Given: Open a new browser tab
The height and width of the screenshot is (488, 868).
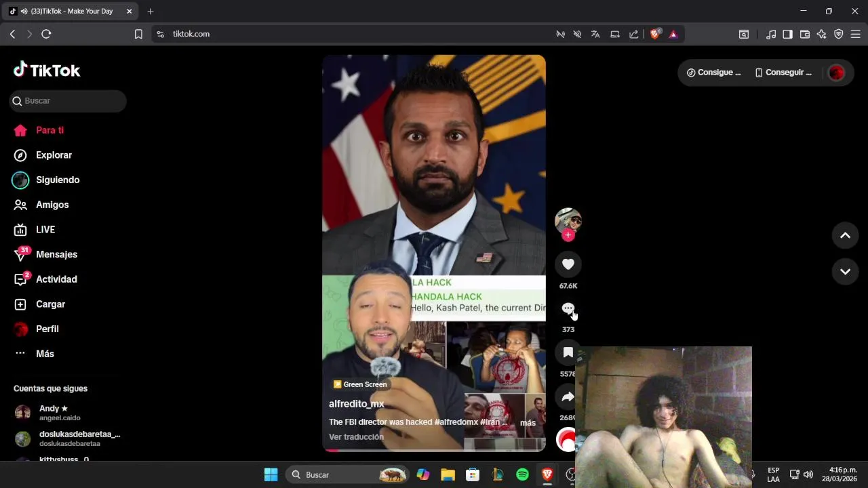Looking at the screenshot, I should [151, 12].
